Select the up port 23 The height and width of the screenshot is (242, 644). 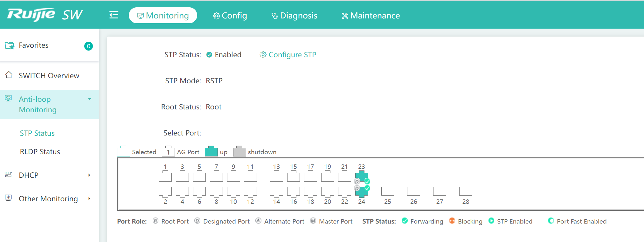pos(362,176)
